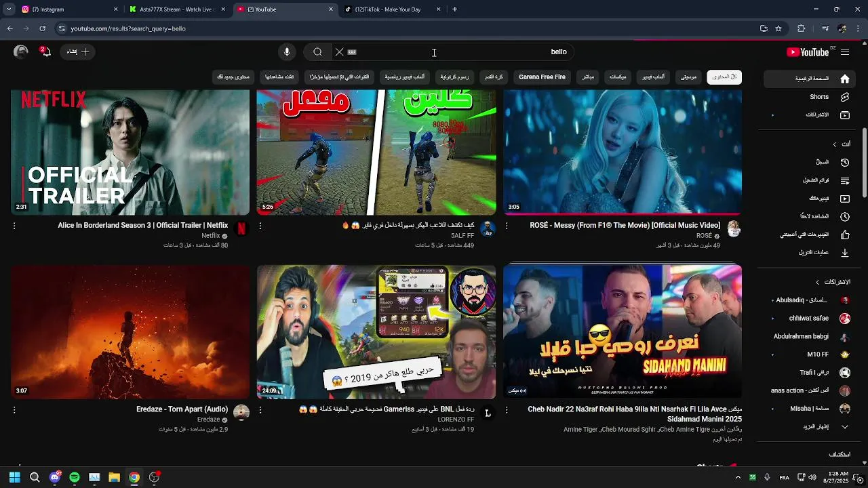
Task: Open the on-screen keyboard icon in search
Action: 352,52
